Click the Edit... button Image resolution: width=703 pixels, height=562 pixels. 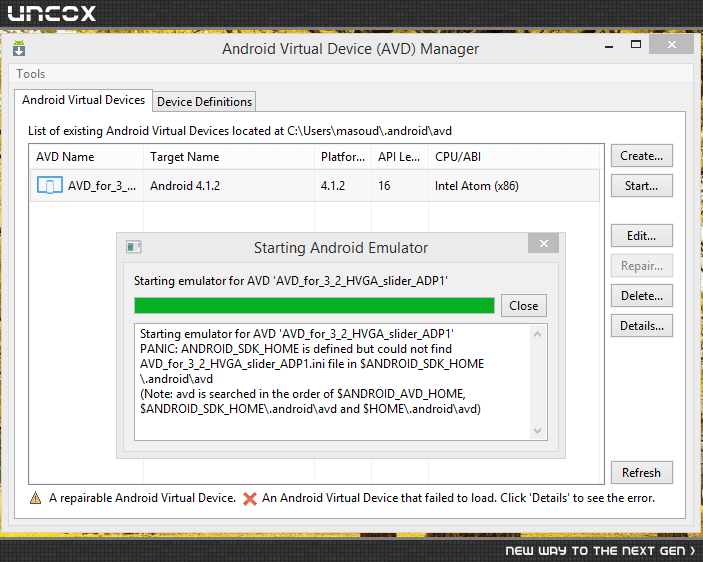[x=642, y=236]
